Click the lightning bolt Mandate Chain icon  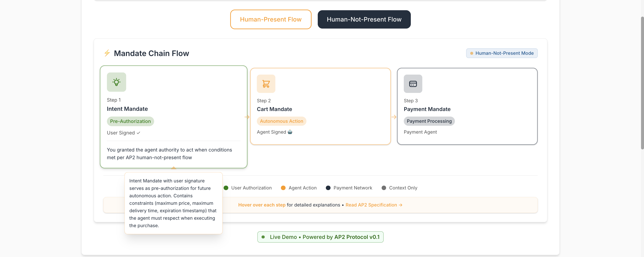coord(107,53)
